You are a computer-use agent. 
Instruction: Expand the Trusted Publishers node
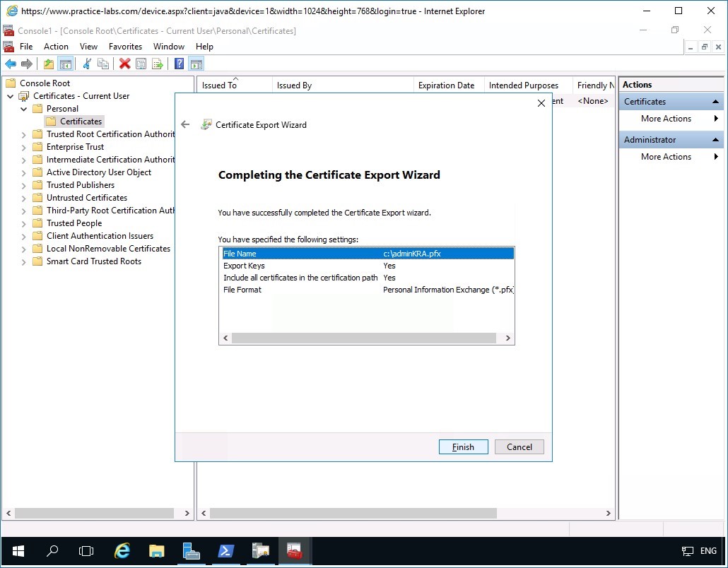24,185
